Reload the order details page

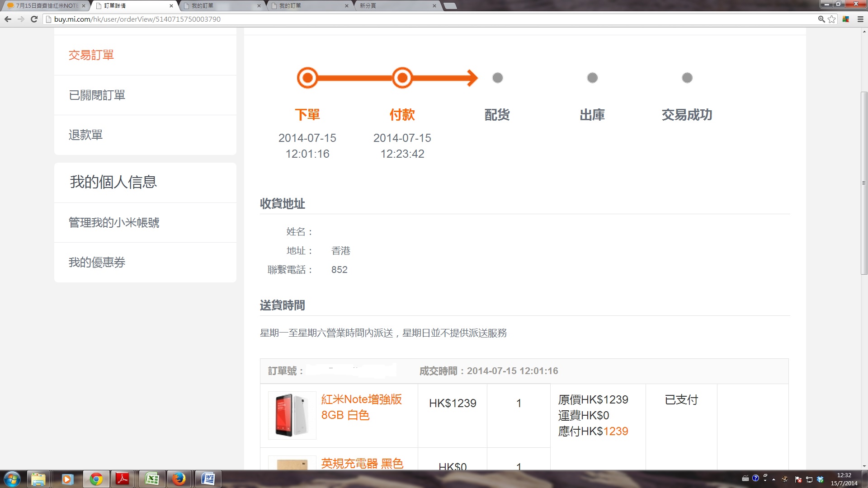[x=34, y=19]
